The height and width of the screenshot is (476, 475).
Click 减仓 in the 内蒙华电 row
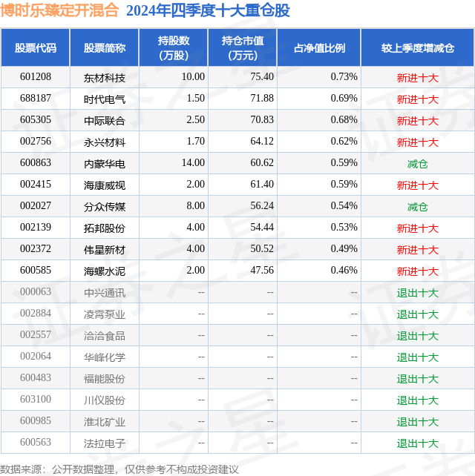[x=418, y=164]
